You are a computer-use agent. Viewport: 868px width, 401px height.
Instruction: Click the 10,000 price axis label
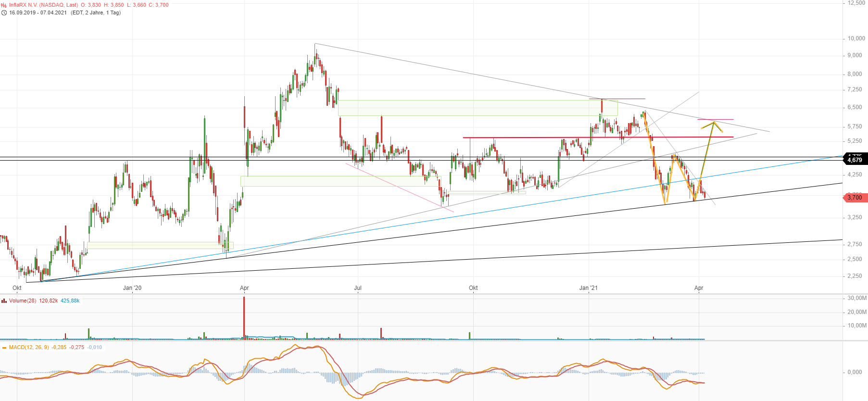[856, 38]
